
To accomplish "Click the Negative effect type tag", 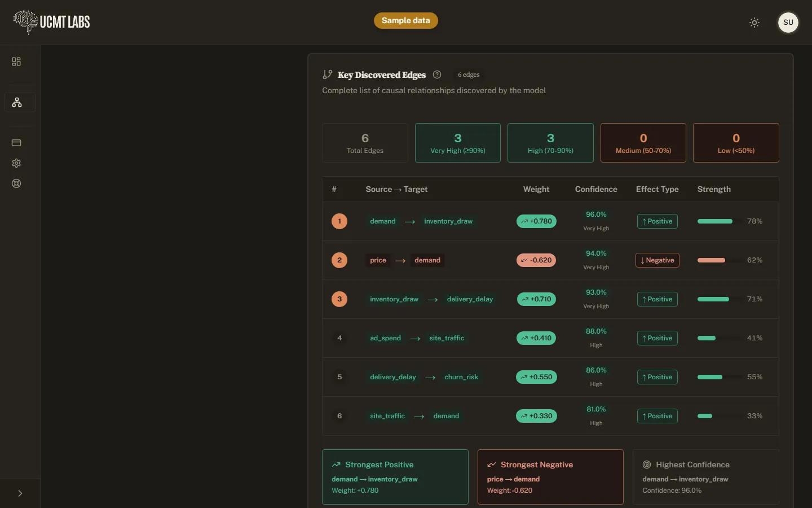I will click(657, 260).
